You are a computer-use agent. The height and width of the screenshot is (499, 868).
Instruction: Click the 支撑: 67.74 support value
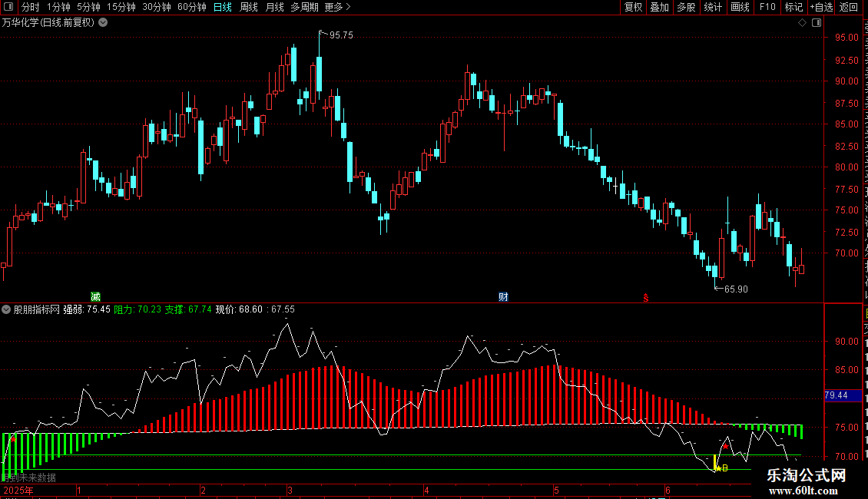(x=188, y=309)
